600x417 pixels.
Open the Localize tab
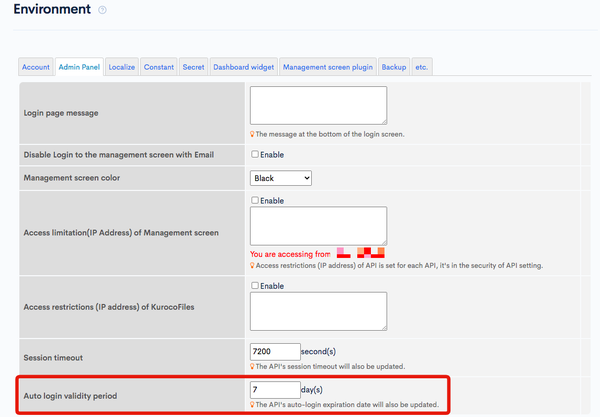pos(122,67)
